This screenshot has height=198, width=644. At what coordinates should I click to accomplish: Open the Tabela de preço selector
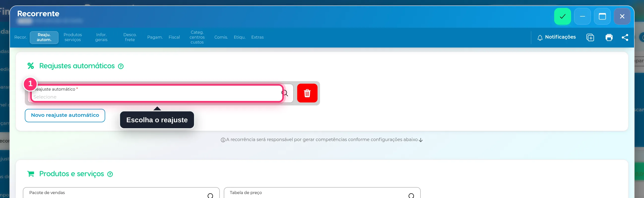(x=322, y=193)
